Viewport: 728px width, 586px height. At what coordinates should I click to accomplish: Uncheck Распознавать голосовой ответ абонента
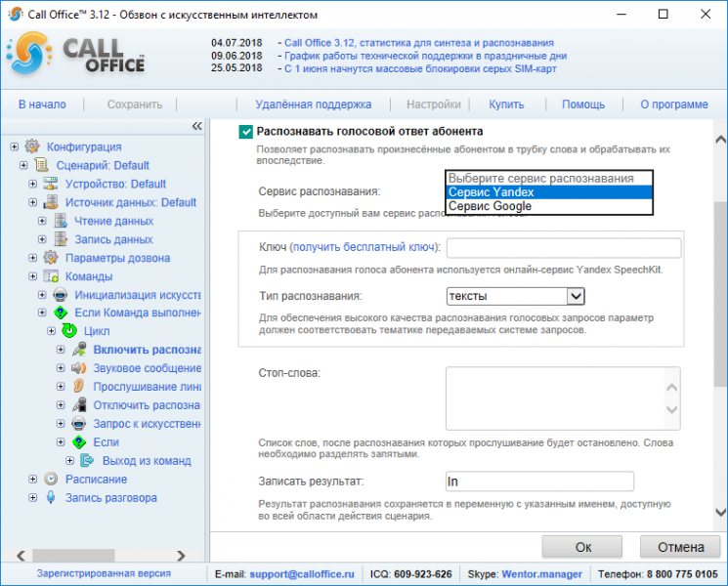point(245,132)
